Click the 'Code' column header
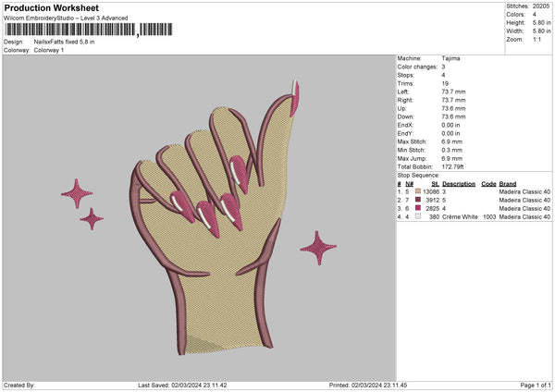 [x=488, y=184]
